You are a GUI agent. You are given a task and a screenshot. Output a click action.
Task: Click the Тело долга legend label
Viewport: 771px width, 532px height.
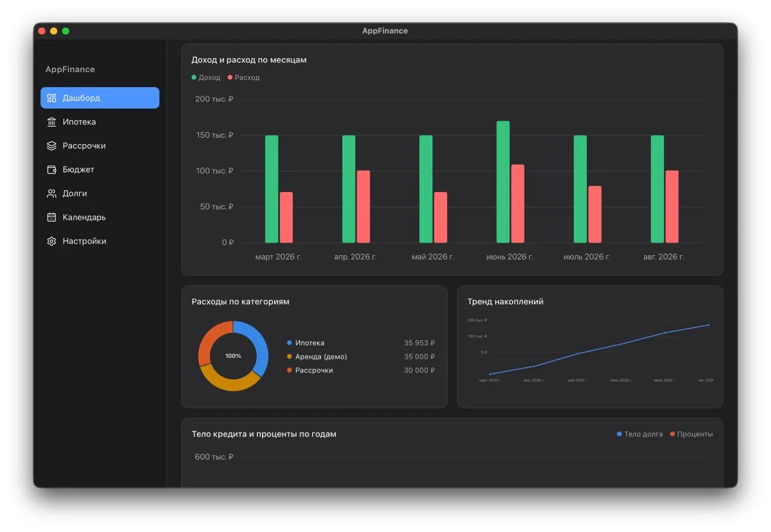coord(643,434)
